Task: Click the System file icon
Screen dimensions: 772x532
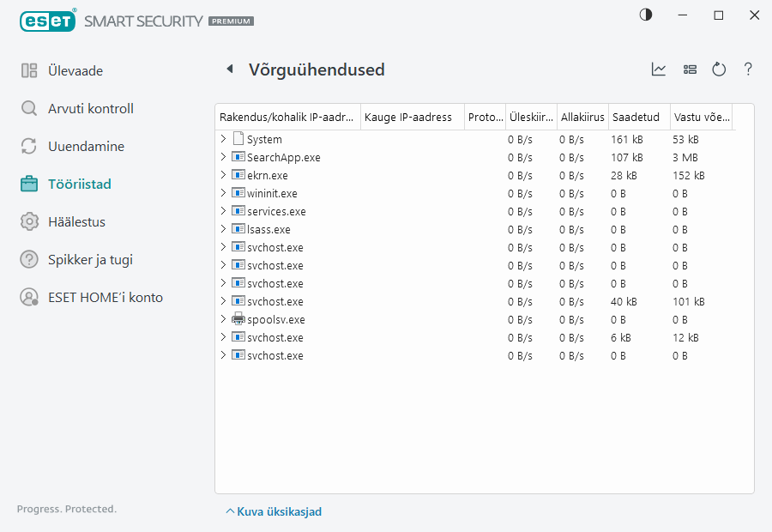Action: (x=238, y=139)
